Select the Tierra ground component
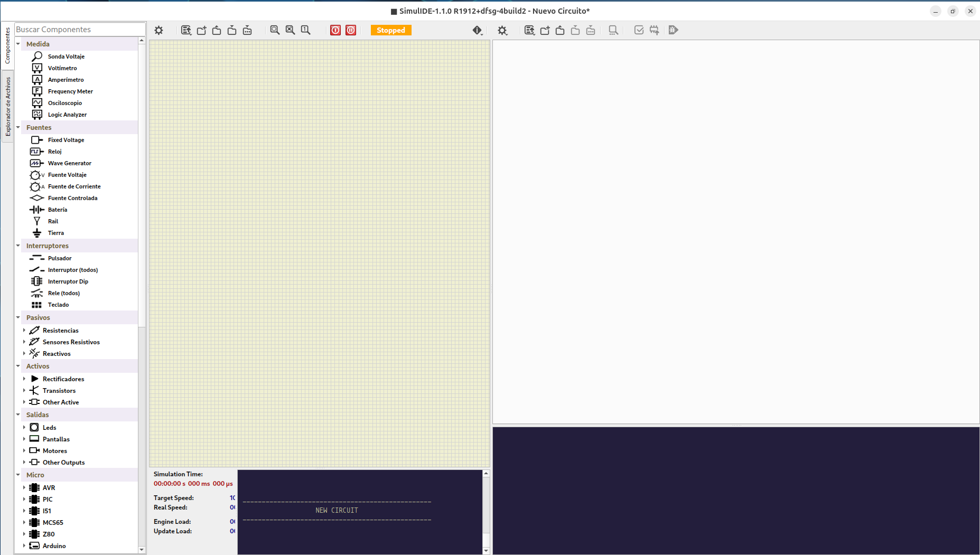The width and height of the screenshot is (980, 555). [x=55, y=233]
